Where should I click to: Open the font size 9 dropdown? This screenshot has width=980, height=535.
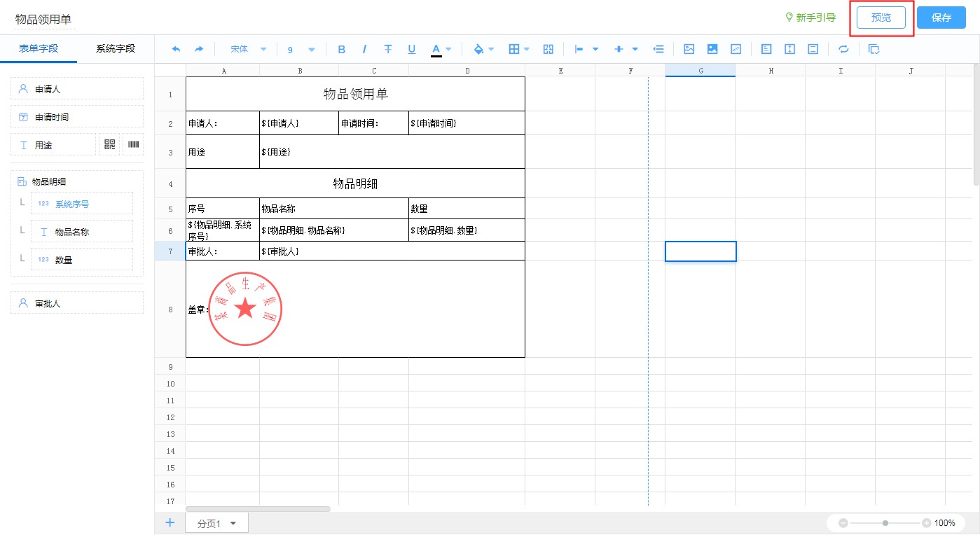coord(301,49)
